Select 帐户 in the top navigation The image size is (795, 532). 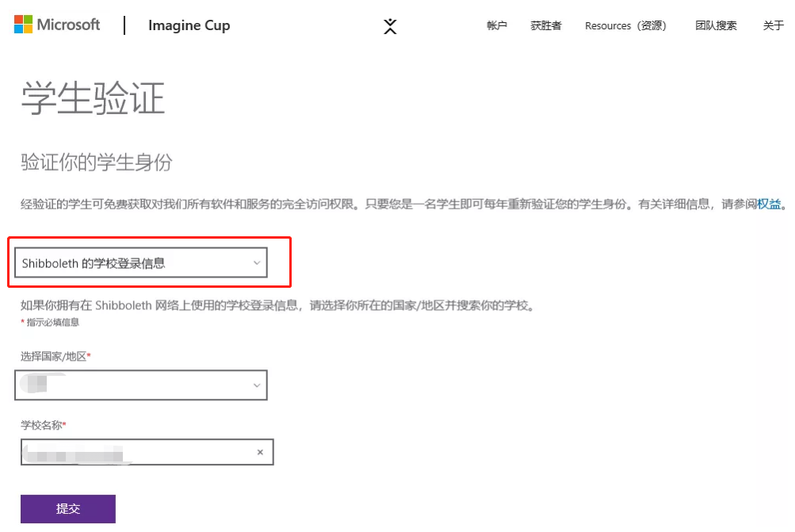pyautogui.click(x=496, y=25)
